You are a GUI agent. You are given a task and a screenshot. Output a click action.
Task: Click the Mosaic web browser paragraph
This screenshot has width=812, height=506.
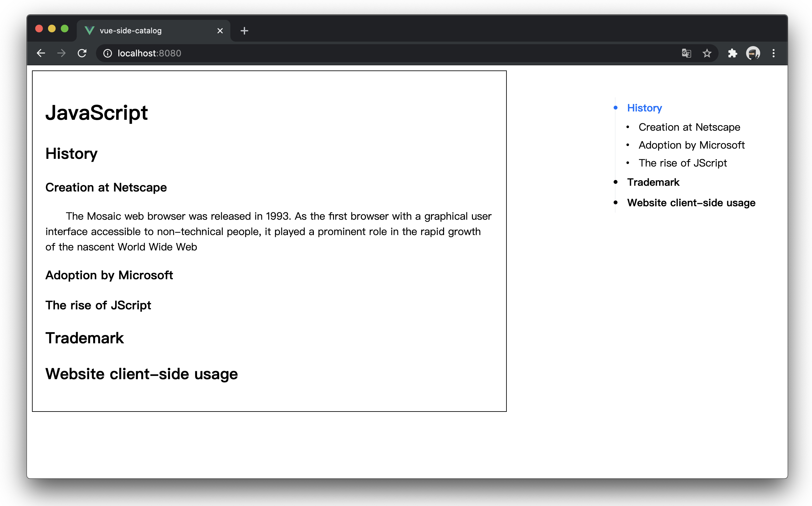point(268,232)
